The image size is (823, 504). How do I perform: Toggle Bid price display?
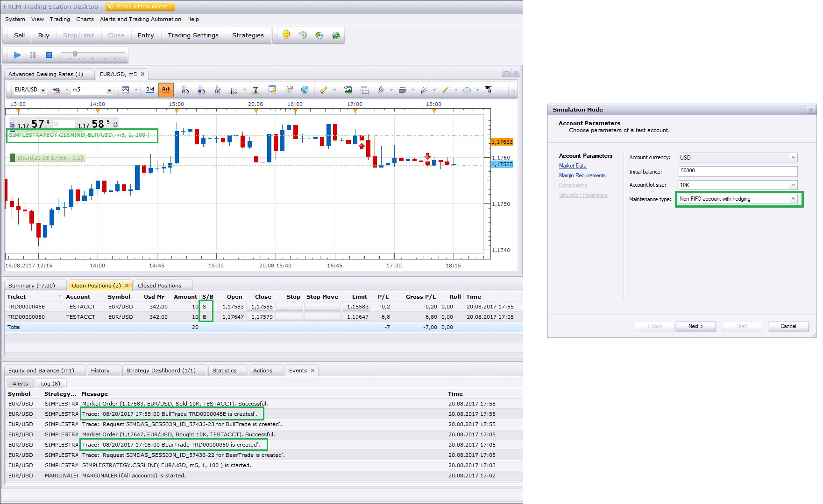(x=150, y=90)
